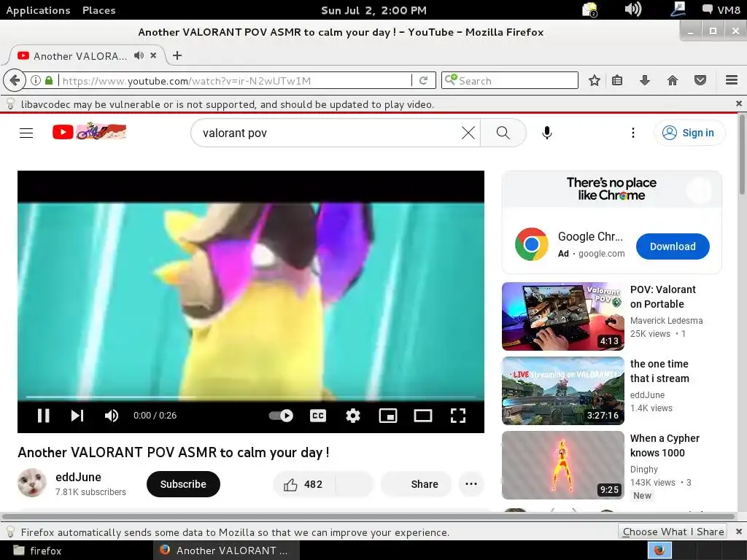Screen dimensions: 747x560
Task: Click the YouTube search magnifier button
Action: [x=503, y=133]
